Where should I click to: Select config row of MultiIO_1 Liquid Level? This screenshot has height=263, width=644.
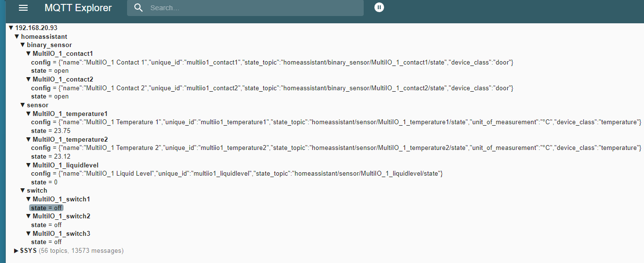[x=237, y=173]
